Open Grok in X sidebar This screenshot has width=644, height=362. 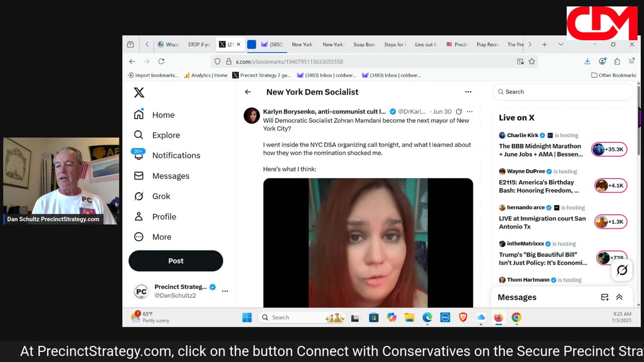click(152, 196)
